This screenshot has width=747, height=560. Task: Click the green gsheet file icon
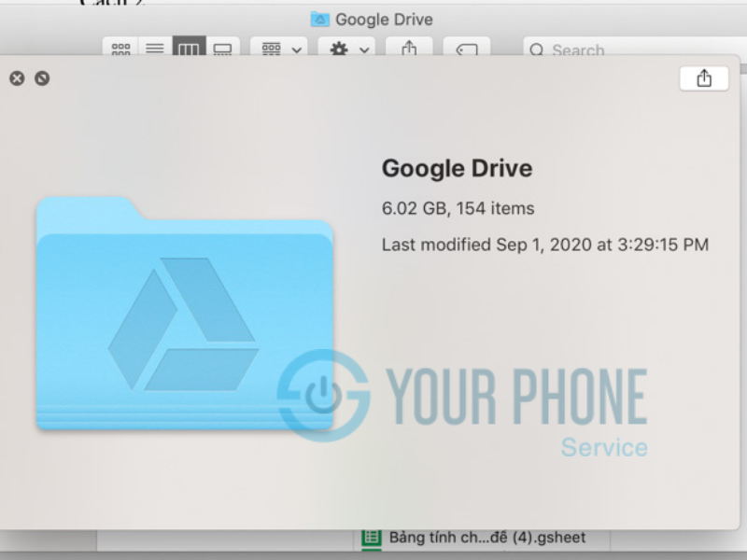(372, 538)
